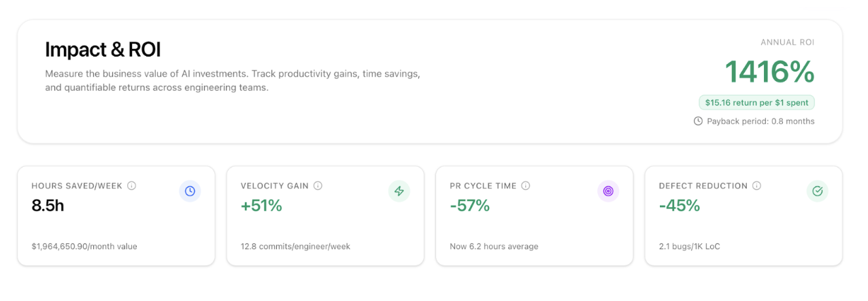Click the 12.8 commits/engineer/week text
The width and height of the screenshot is (868, 301).
(295, 247)
